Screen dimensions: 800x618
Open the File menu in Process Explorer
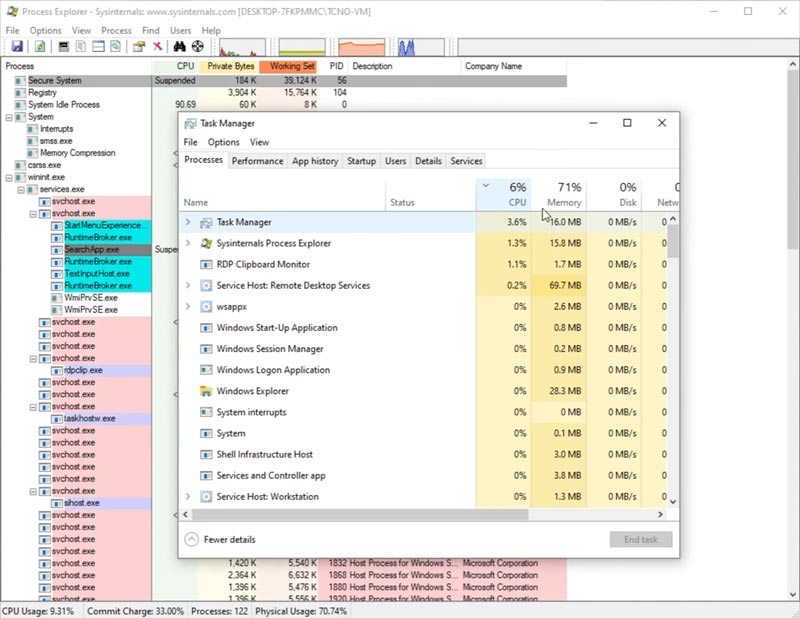pyautogui.click(x=12, y=31)
